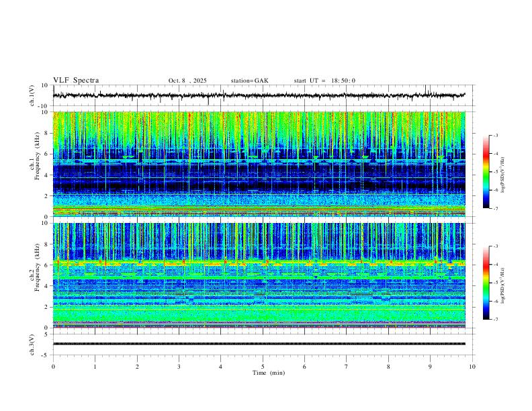The width and height of the screenshot is (532, 411).
Task: Click the time axis tick label '0'
Action: click(53, 367)
